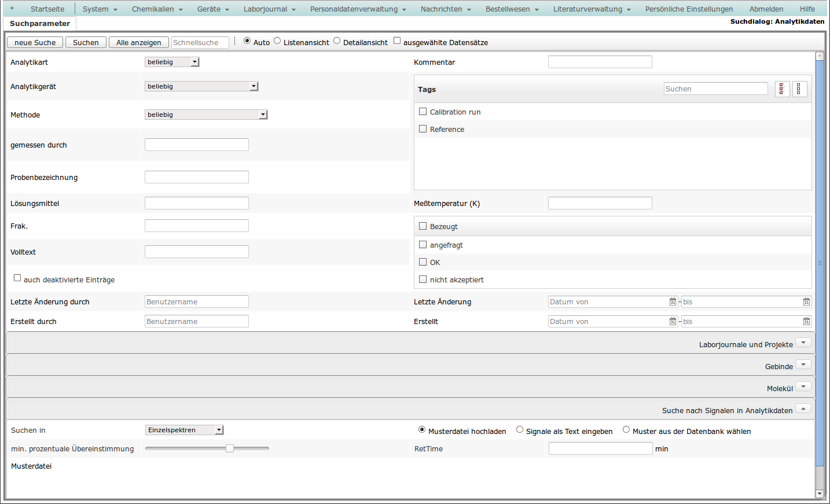This screenshot has width=830, height=504.
Task: Open calendar for Letzte Änderung 'Datum von'
Action: (x=673, y=302)
